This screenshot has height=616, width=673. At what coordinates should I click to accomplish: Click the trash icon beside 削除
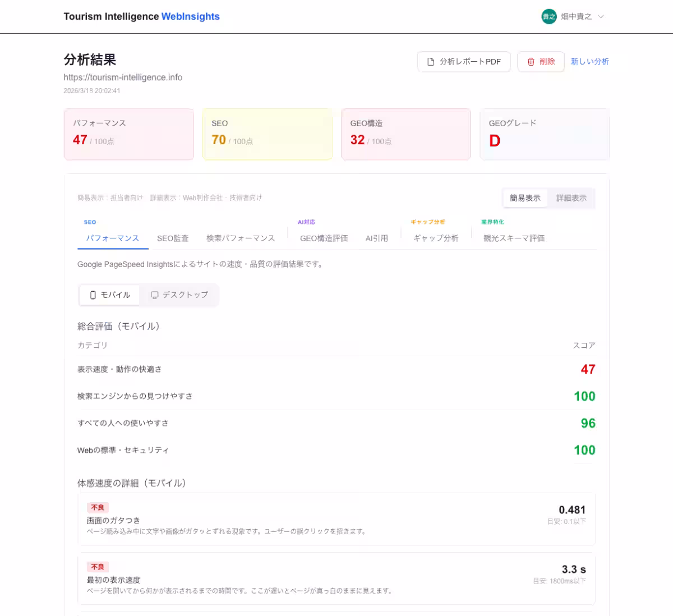(x=531, y=62)
